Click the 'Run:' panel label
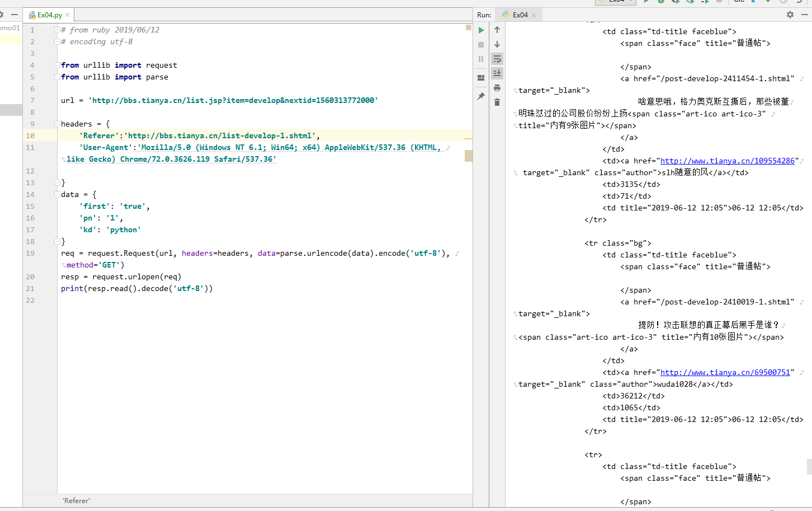This screenshot has height=511, width=812. (484, 15)
